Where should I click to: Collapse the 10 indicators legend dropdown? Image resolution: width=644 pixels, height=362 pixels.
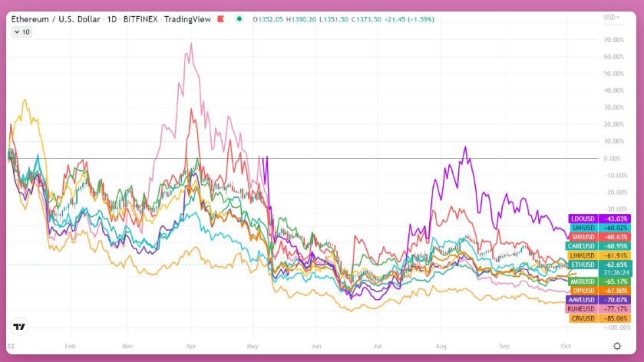click(x=21, y=32)
